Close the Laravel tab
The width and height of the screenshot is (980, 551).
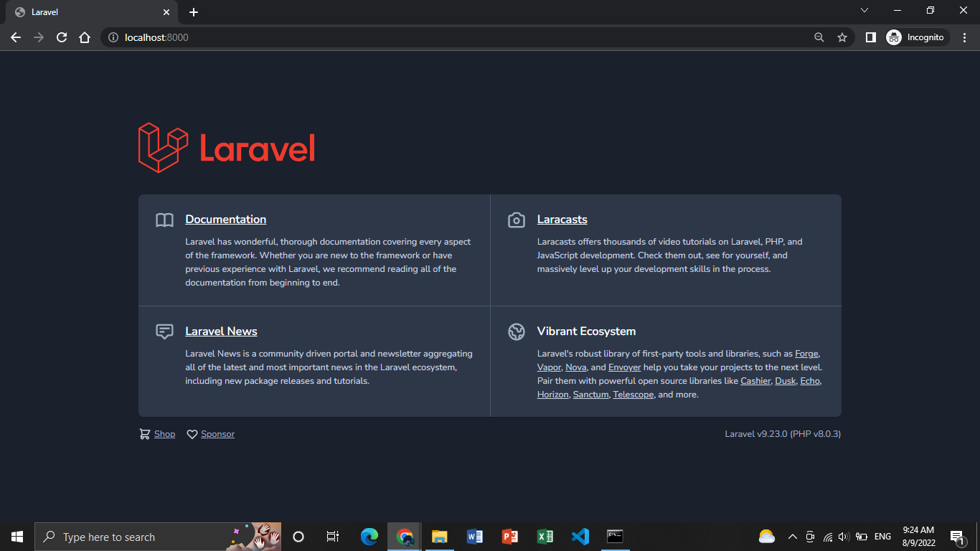166,12
